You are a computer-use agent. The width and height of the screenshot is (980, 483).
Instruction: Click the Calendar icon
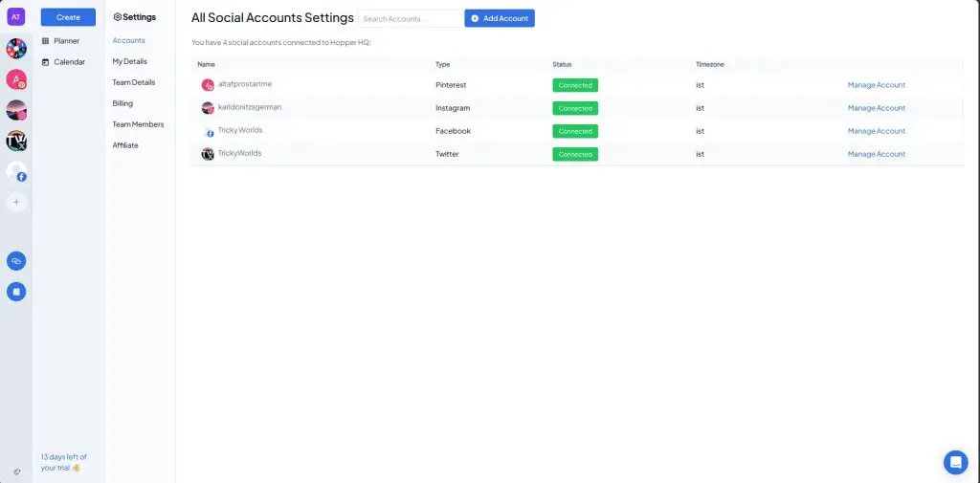coord(45,62)
